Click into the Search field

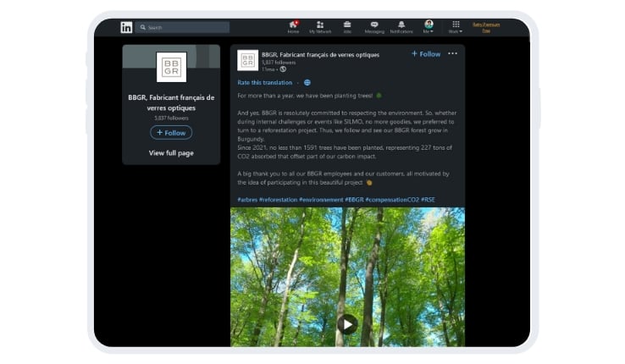click(183, 27)
